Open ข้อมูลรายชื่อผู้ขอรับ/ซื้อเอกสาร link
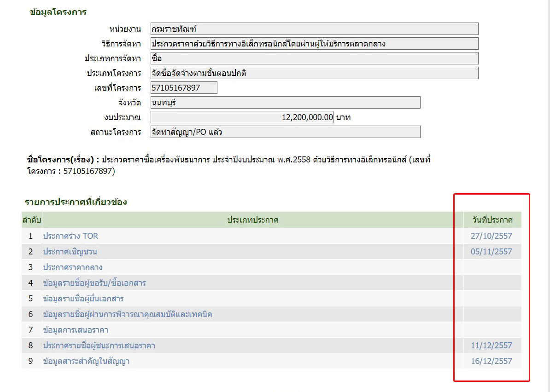This screenshot has height=392, width=550. click(94, 283)
